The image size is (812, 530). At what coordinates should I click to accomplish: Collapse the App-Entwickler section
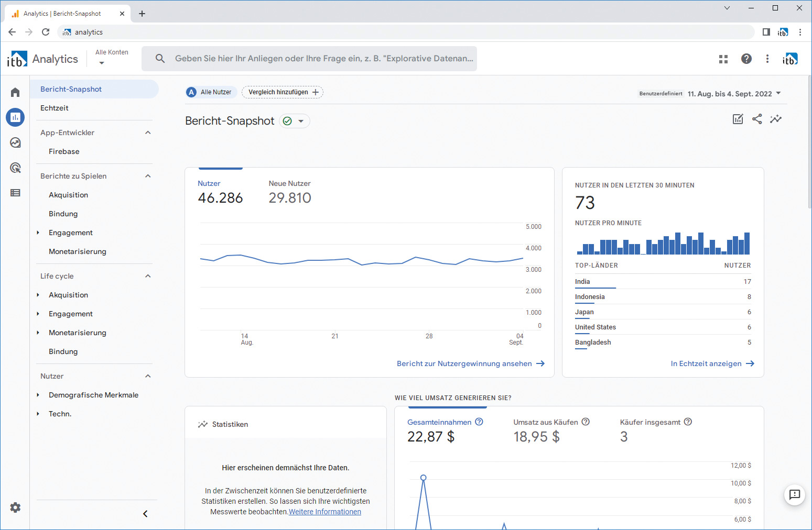(148, 132)
